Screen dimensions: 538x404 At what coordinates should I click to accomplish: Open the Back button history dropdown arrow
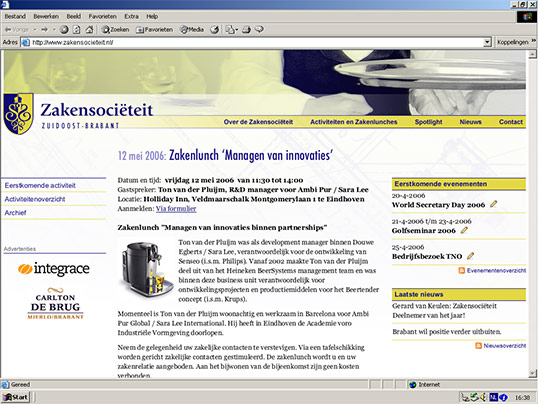pos(35,30)
